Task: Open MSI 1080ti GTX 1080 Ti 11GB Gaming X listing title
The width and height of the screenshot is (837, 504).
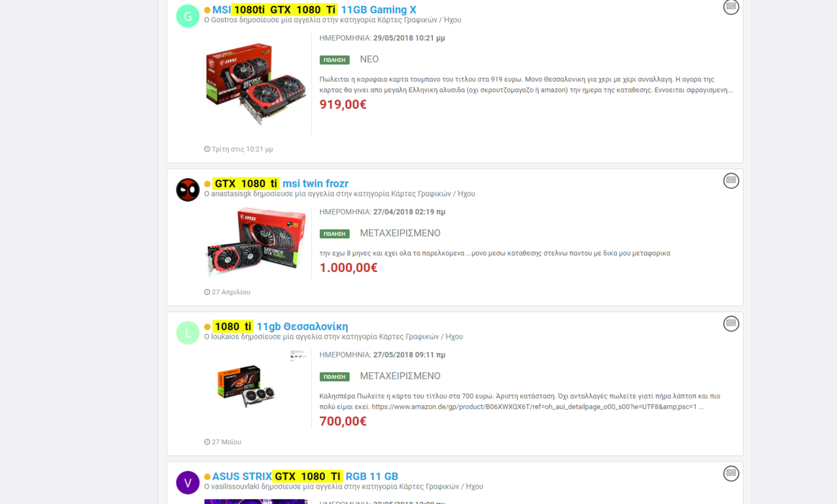Action: pos(315,10)
